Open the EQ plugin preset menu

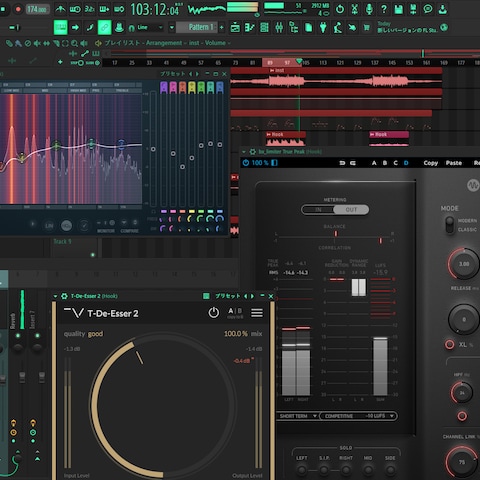coord(173,74)
